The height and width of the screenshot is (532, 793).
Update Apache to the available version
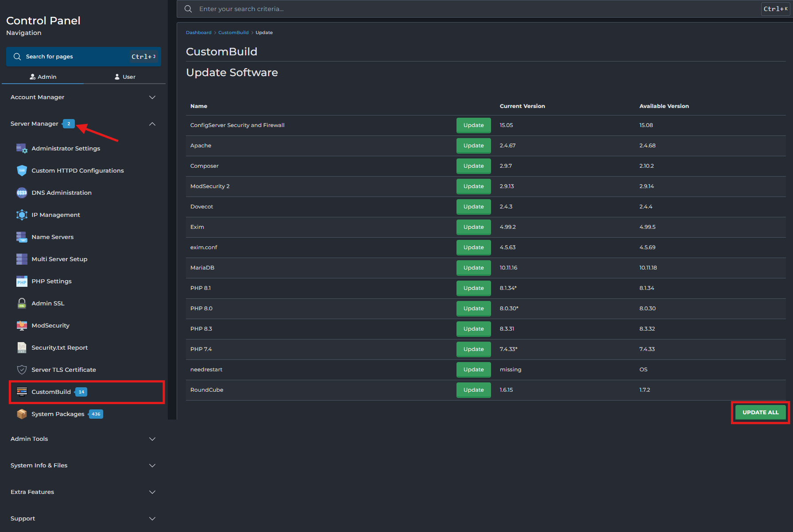point(473,146)
